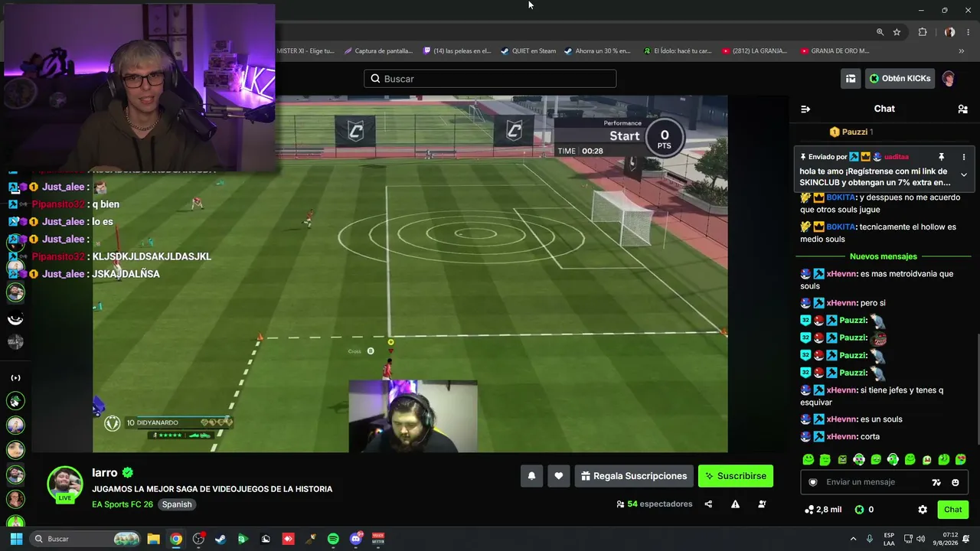Open the Captura de pantalla... bookmark
The height and width of the screenshot is (551, 980).
(x=378, y=51)
